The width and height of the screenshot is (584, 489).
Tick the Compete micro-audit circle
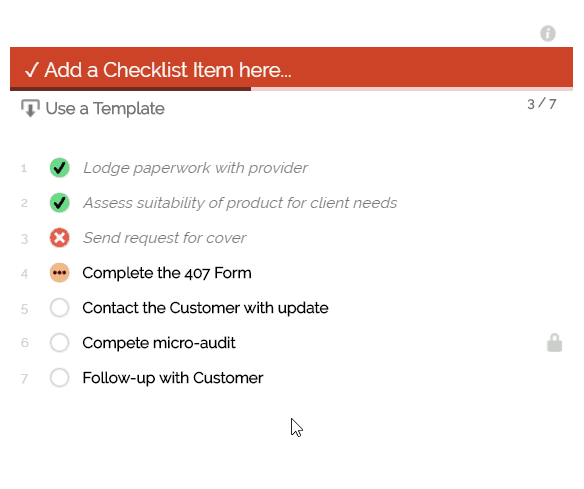tap(60, 343)
